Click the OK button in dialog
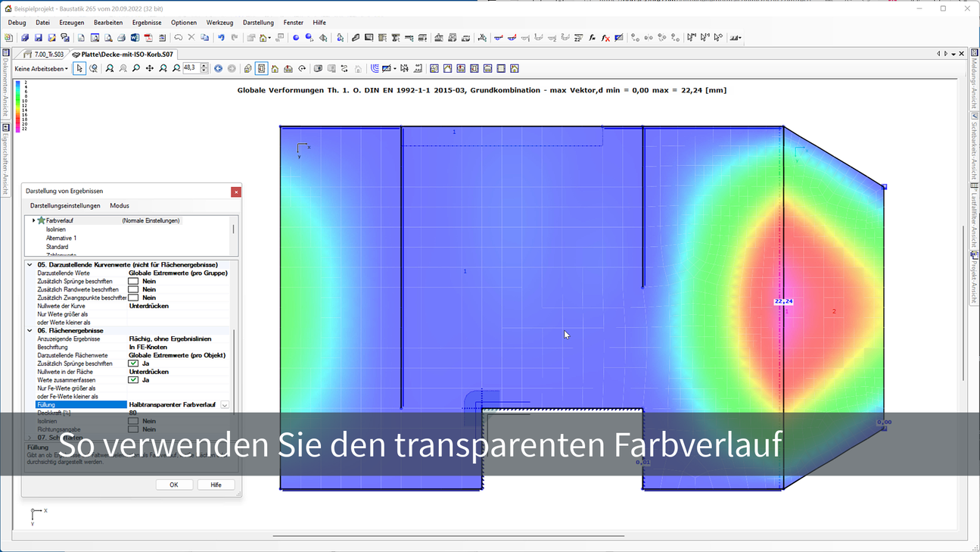980x552 pixels. (x=173, y=485)
